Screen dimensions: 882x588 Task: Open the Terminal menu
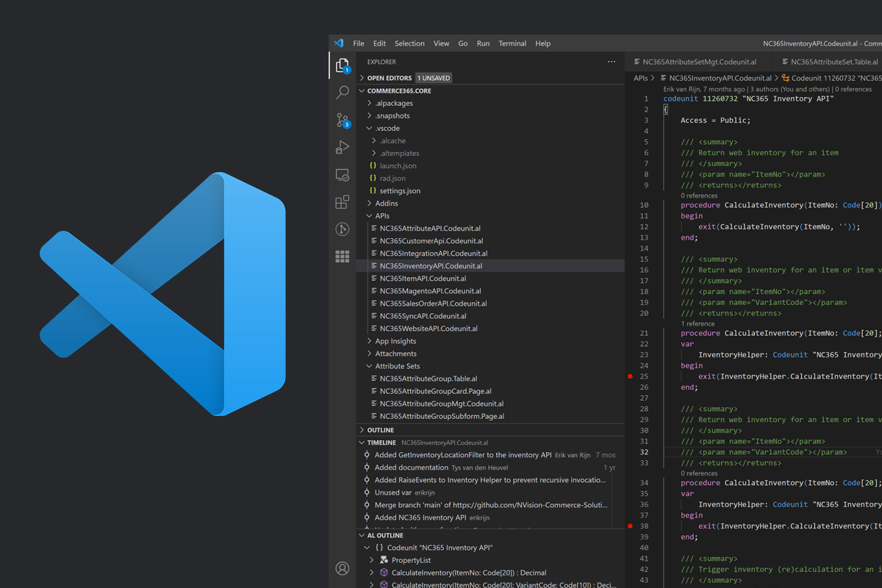512,43
